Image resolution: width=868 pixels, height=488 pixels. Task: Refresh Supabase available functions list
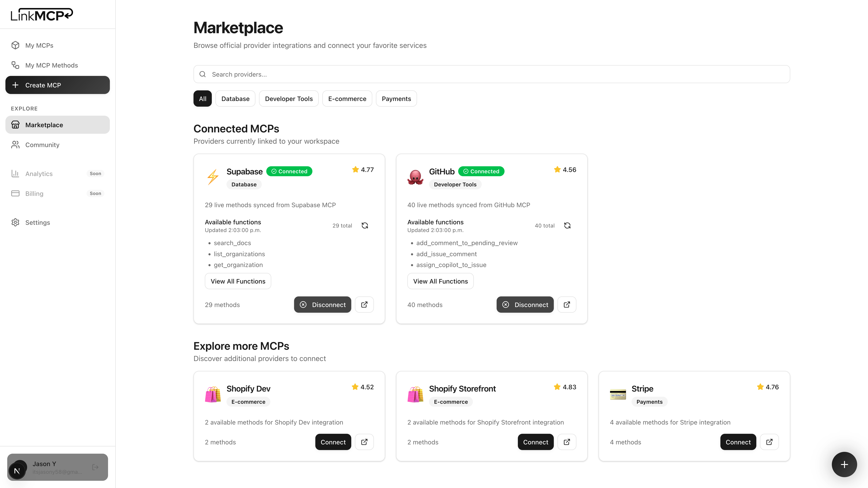coord(365,226)
